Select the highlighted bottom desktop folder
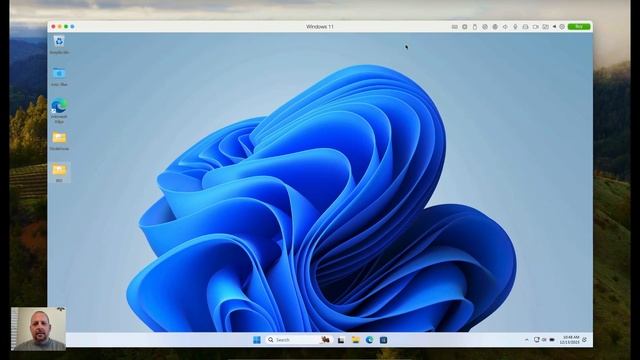The image size is (640, 360). [59, 172]
